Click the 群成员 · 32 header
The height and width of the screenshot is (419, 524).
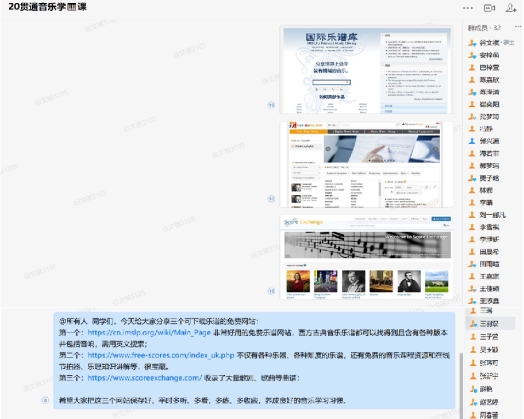coord(484,28)
